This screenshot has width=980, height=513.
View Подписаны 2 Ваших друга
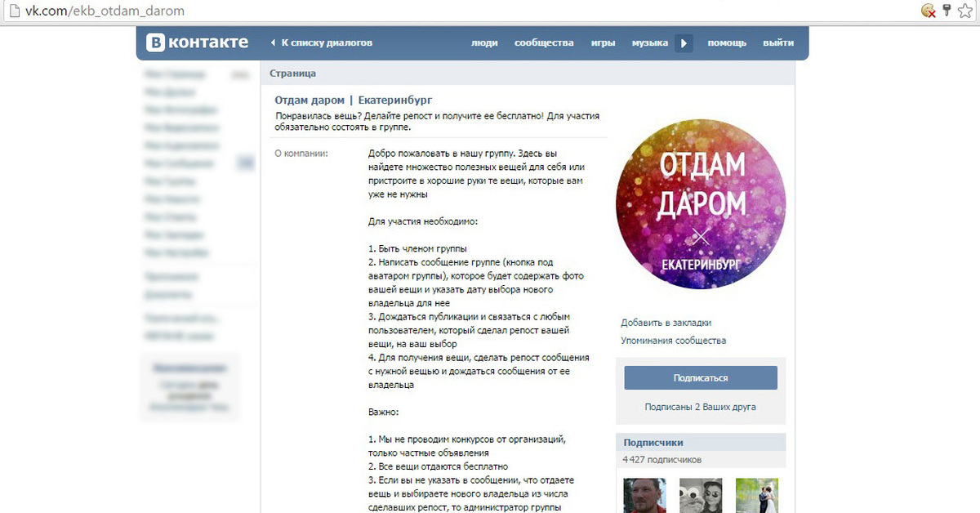[700, 407]
